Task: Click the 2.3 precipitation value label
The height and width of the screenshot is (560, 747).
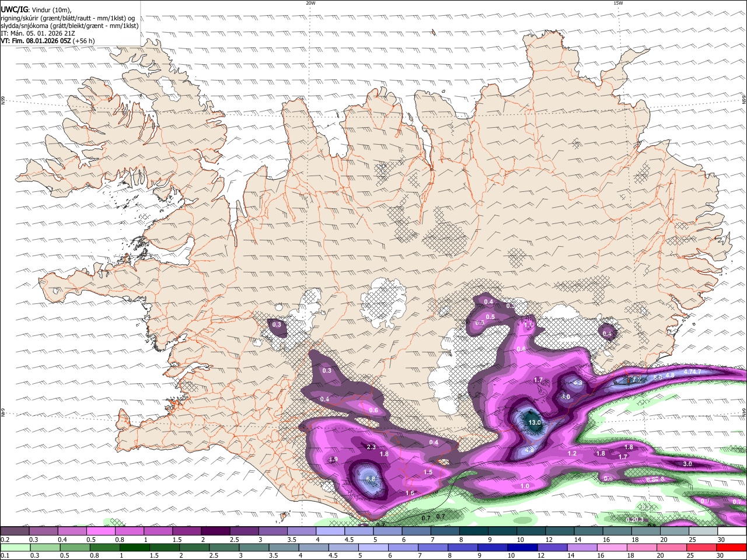Action: pyautogui.click(x=371, y=447)
